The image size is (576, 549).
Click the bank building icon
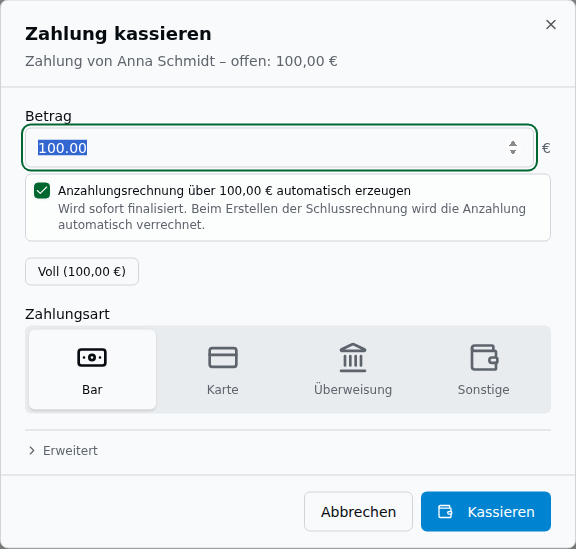(353, 358)
